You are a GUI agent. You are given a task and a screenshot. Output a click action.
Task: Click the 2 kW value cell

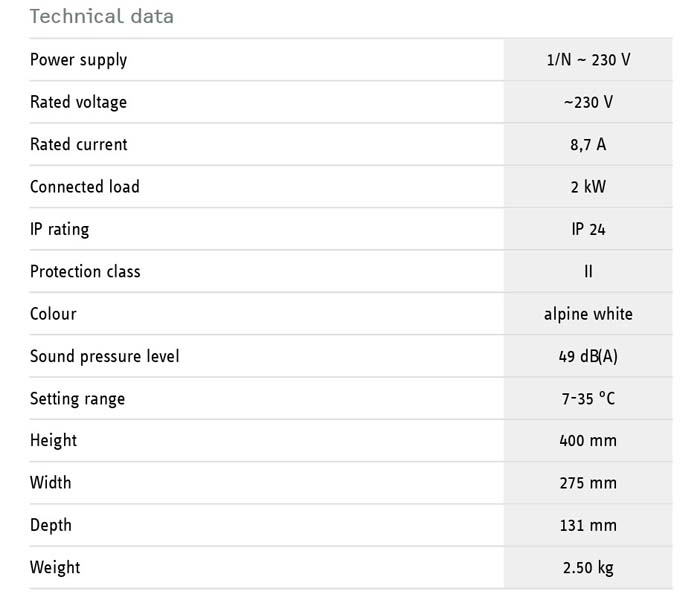(588, 187)
